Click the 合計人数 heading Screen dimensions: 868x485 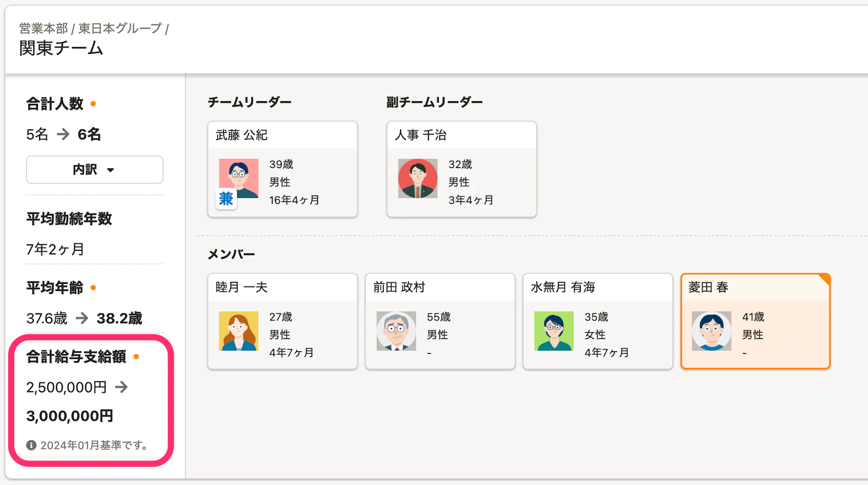[55, 104]
